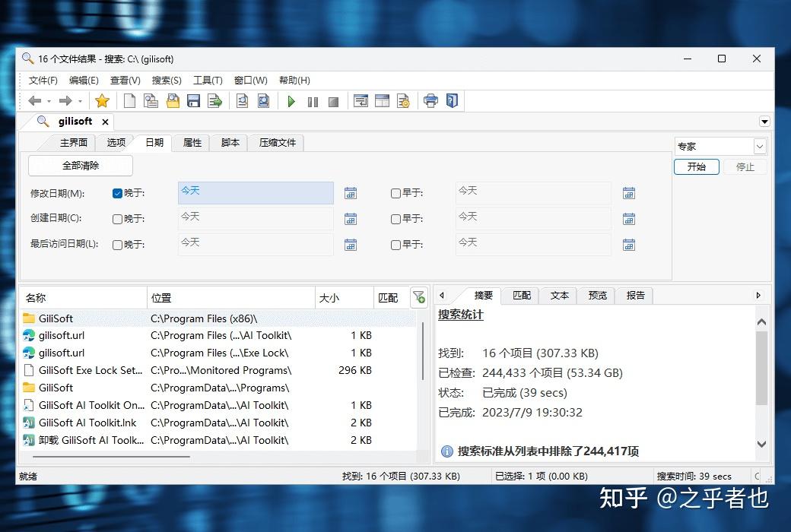Click the new document icon on toolbar

point(130,100)
